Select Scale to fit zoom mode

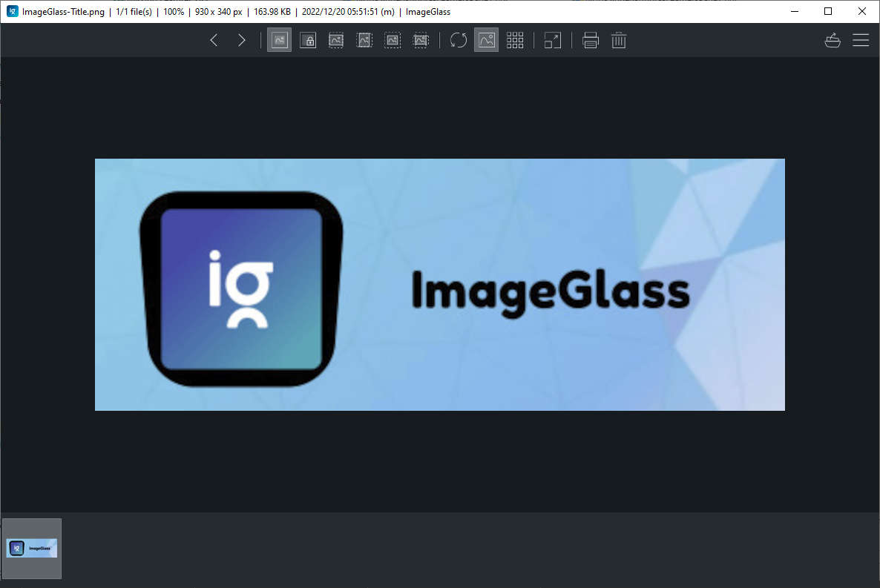[x=393, y=40]
